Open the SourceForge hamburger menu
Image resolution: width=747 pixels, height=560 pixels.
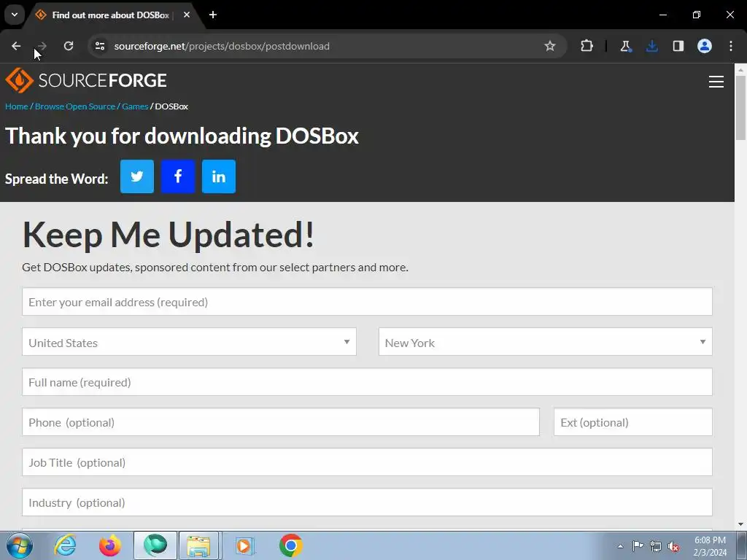pos(716,82)
